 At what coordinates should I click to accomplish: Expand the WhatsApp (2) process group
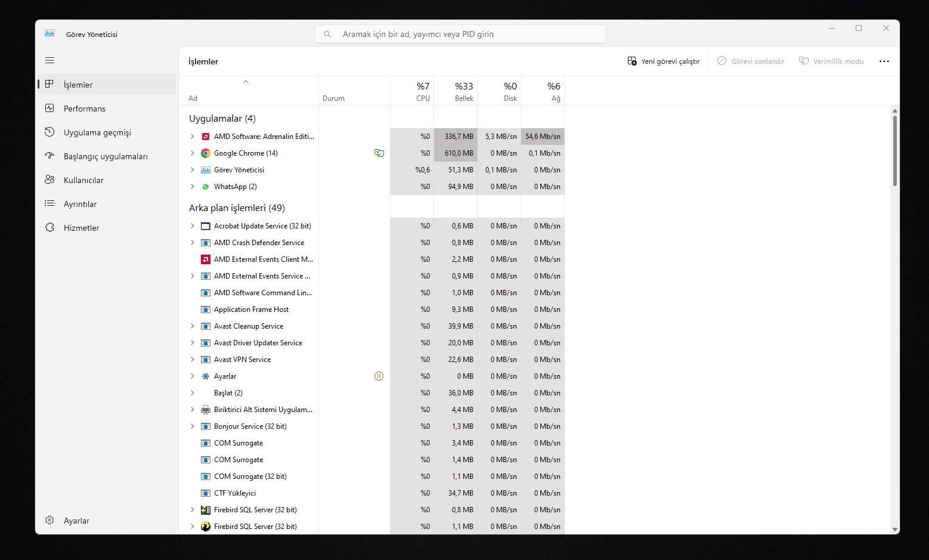(x=192, y=187)
